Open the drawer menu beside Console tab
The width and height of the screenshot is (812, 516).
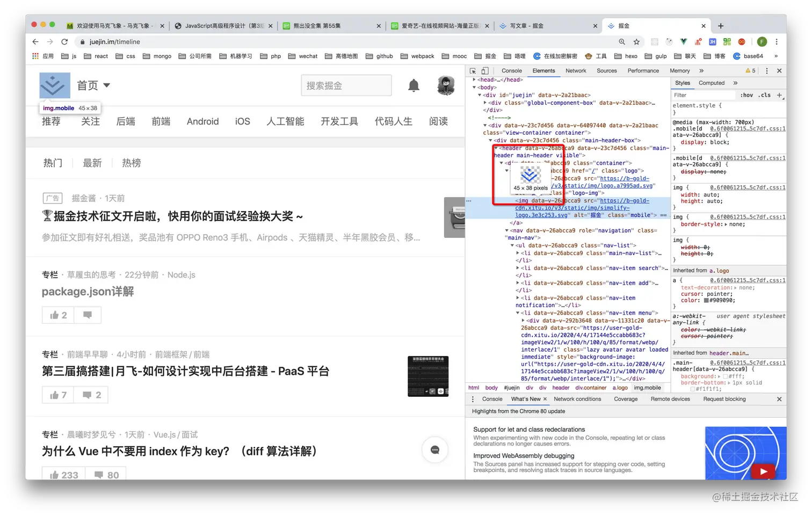(473, 399)
